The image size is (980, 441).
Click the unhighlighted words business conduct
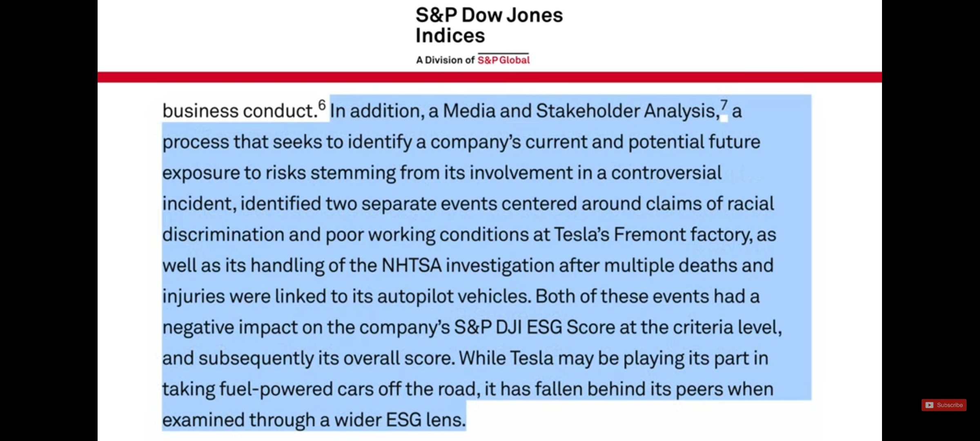click(x=240, y=111)
